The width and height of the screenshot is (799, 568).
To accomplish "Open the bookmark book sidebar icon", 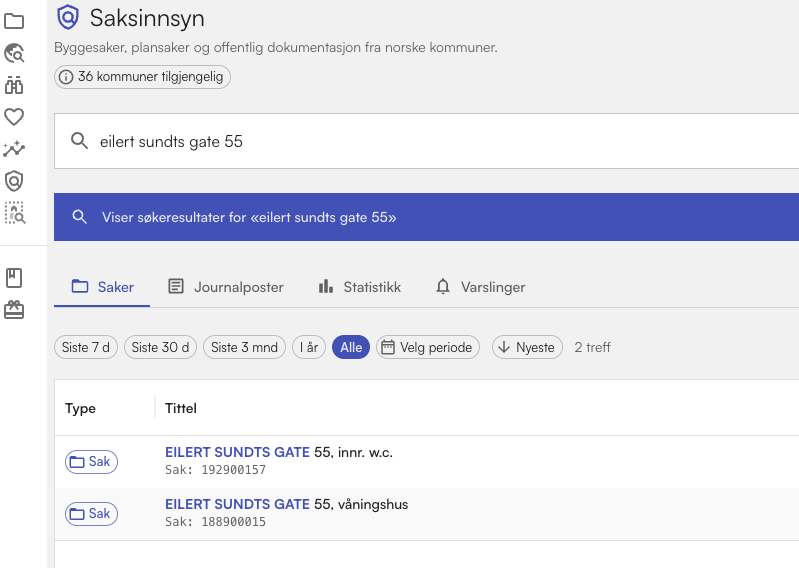I will pos(14,278).
